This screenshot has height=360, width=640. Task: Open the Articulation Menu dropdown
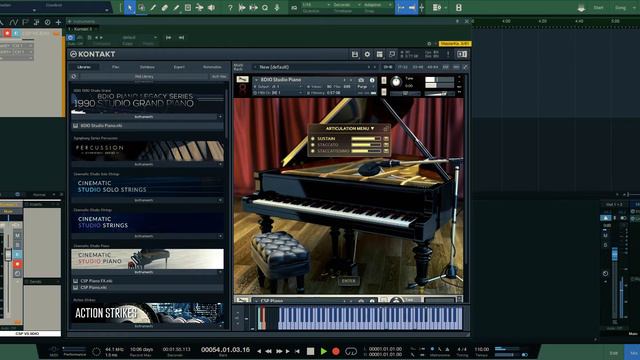pyautogui.click(x=350, y=129)
